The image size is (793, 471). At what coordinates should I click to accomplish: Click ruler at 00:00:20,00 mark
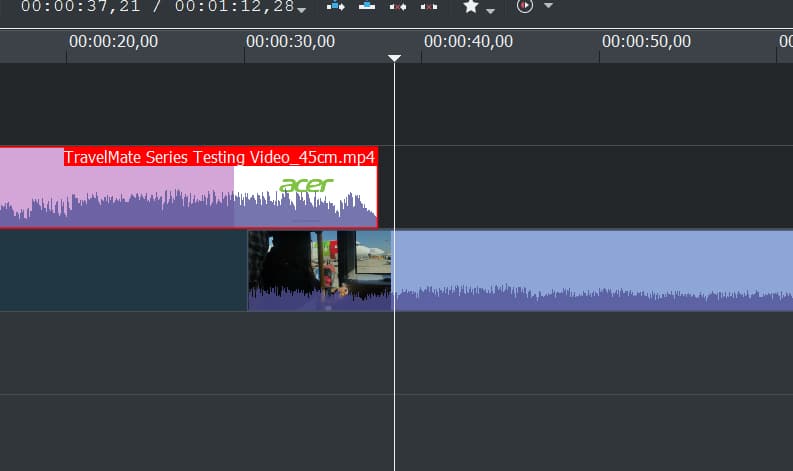[x=113, y=41]
